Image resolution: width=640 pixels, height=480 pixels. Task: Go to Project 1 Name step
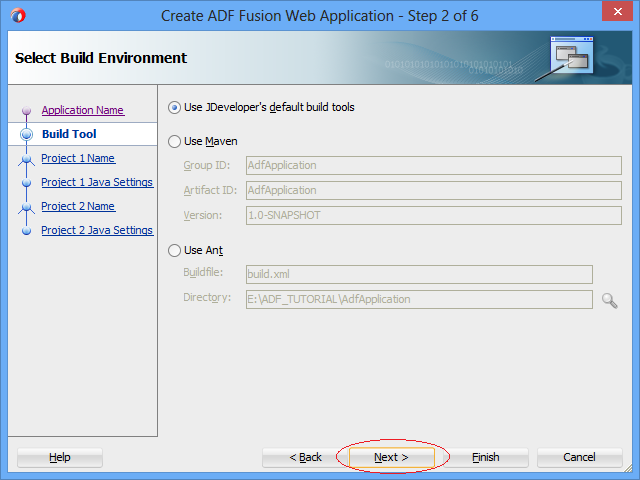(x=78, y=158)
